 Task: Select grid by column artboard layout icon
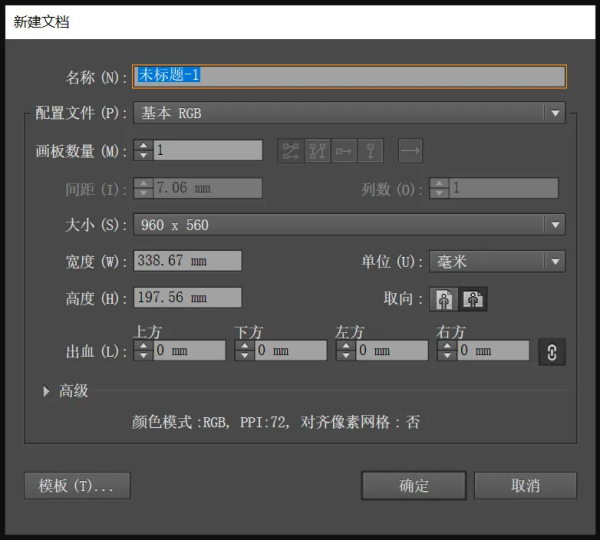coord(317,151)
